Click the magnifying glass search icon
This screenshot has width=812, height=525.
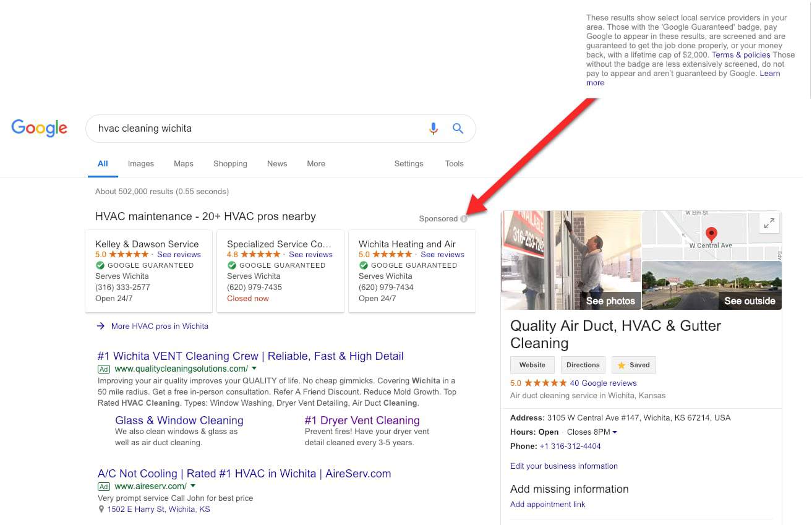(x=458, y=128)
